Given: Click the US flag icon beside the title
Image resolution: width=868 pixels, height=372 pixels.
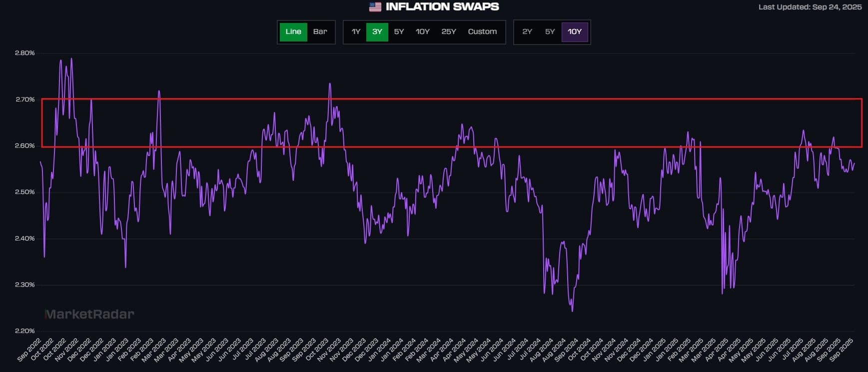Looking at the screenshot, I should coord(375,7).
